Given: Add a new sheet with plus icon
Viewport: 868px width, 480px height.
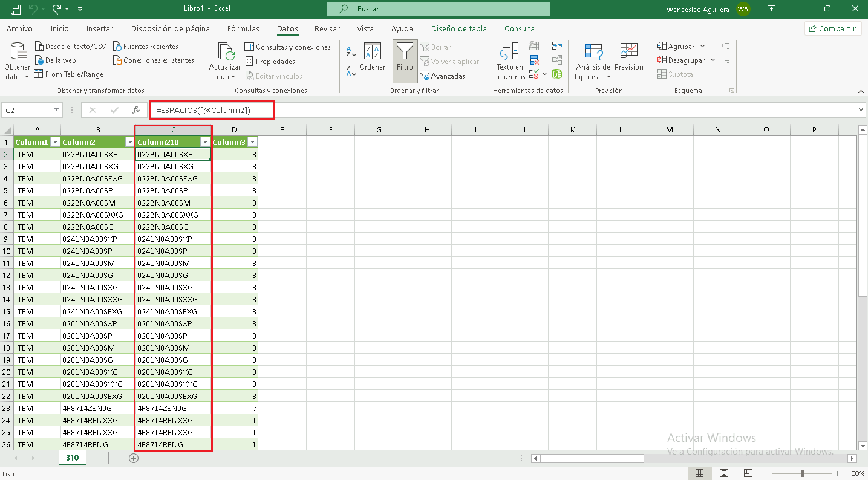Looking at the screenshot, I should pyautogui.click(x=134, y=458).
